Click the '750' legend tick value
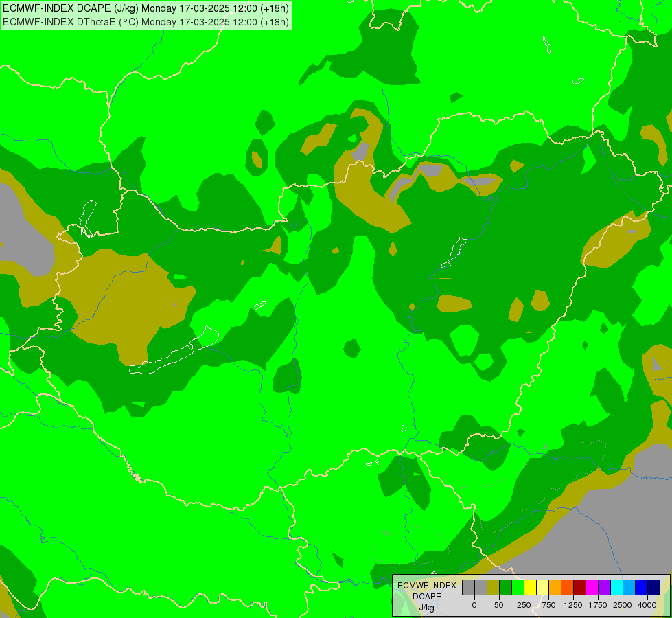 pyautogui.click(x=548, y=605)
